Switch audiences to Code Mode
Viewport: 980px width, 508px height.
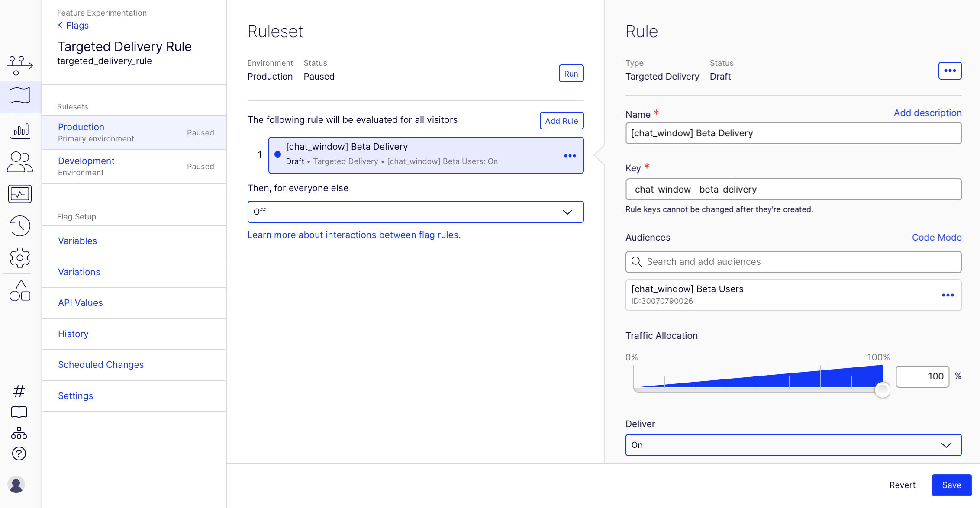(936, 238)
